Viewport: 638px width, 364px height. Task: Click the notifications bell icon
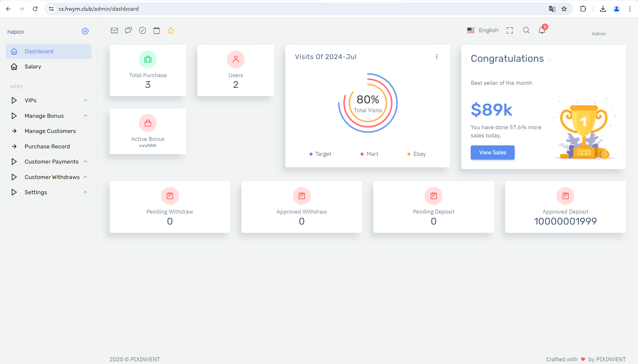542,30
